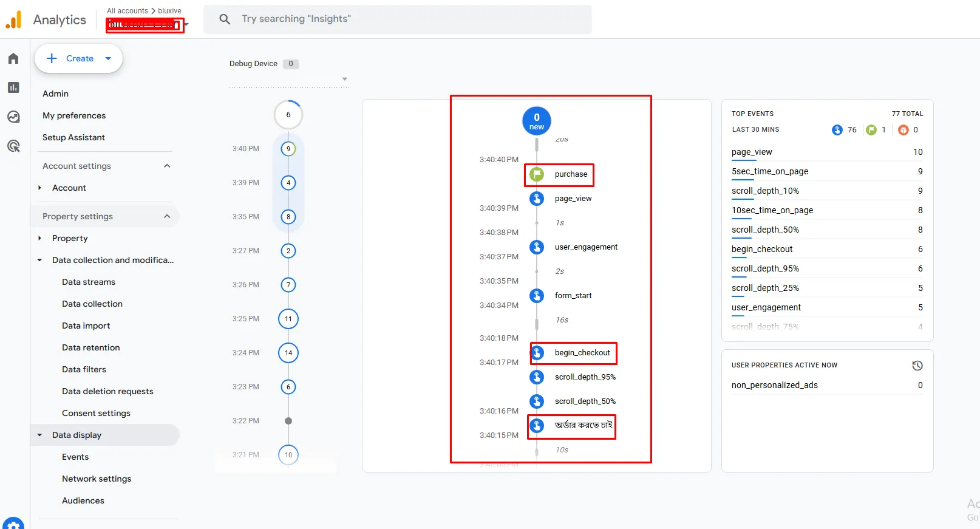The height and width of the screenshot is (529, 980).
Task: Open the Home icon in left rail
Action: coord(13,58)
